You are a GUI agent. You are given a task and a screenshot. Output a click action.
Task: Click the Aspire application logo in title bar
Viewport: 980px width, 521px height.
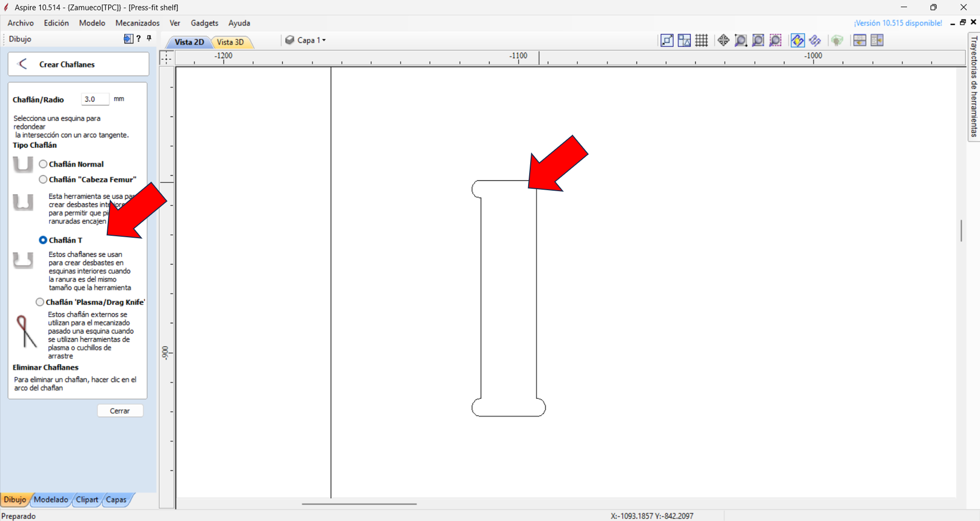click(x=6, y=7)
